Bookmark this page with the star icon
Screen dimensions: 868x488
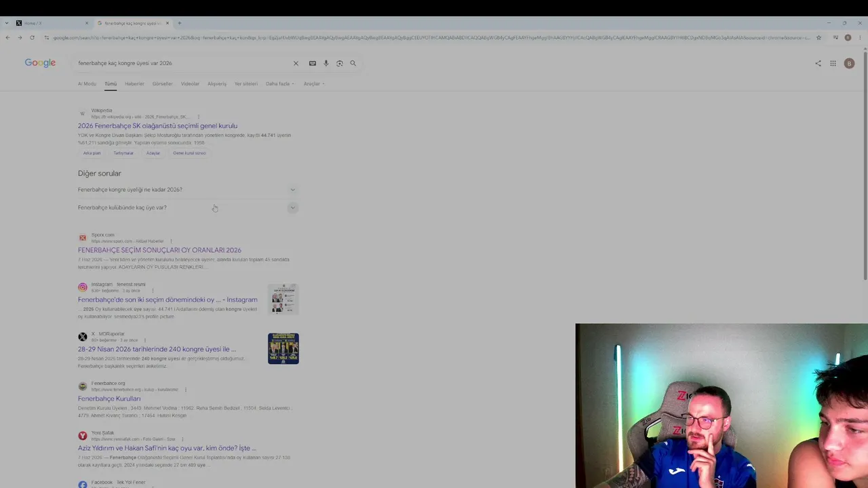(818, 38)
